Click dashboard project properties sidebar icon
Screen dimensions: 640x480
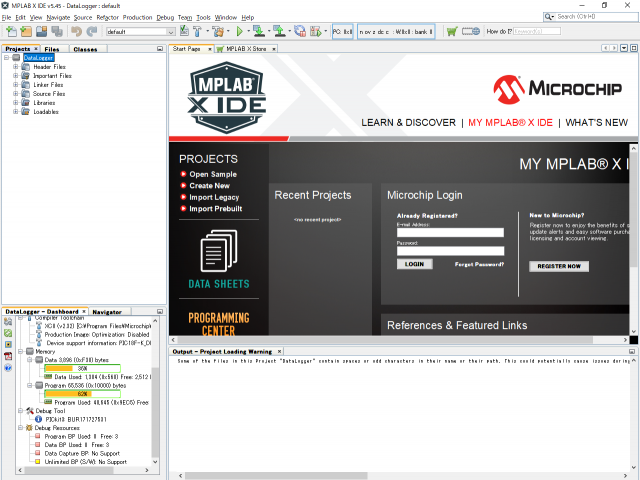coord(8,322)
